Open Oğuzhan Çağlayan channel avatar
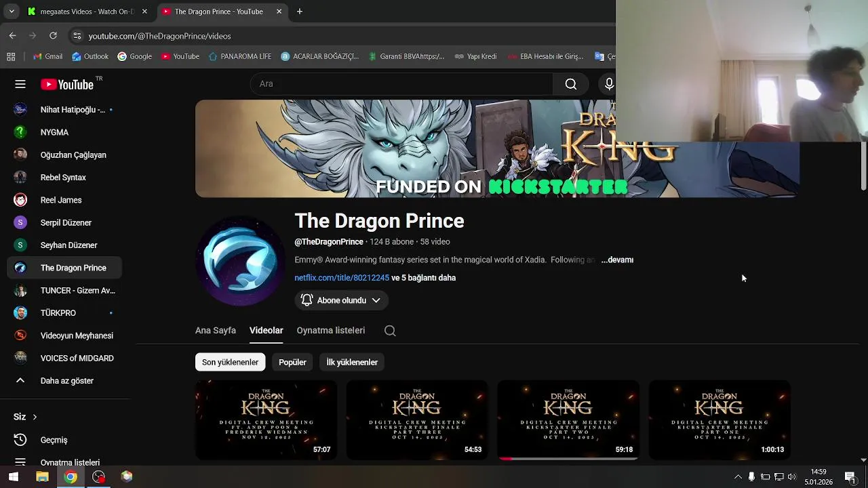 [20, 155]
